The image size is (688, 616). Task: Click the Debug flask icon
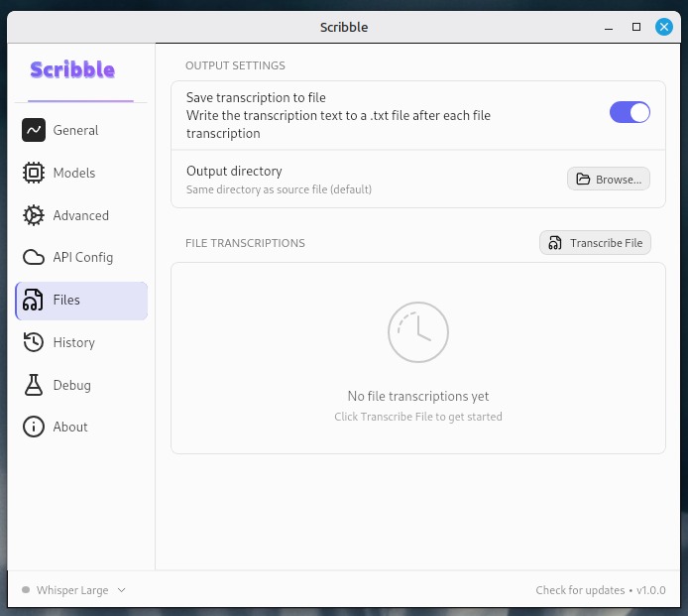pos(34,385)
